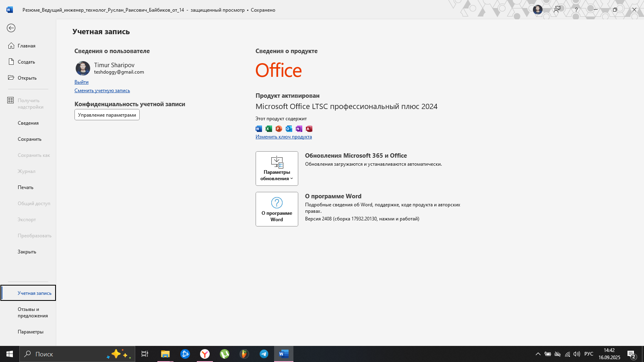The height and width of the screenshot is (362, 644).
Task: Open the notification center icon
Action: pyautogui.click(x=632, y=354)
